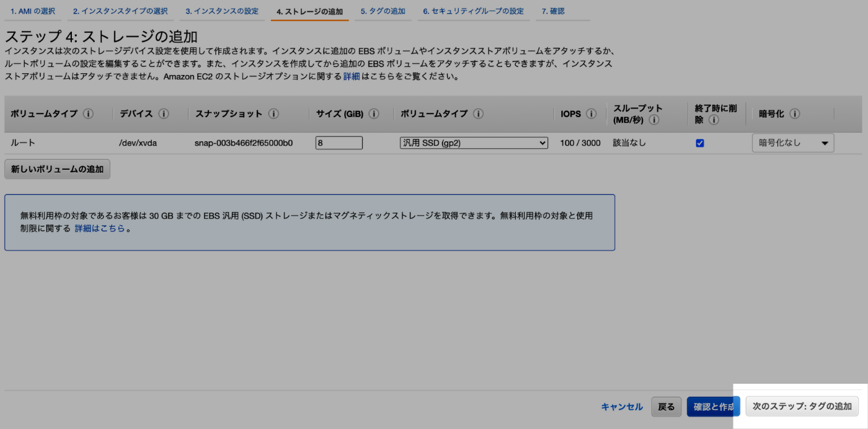Go to 5. タグの追加 tab
Screen dimensions: 868x429
[383, 11]
